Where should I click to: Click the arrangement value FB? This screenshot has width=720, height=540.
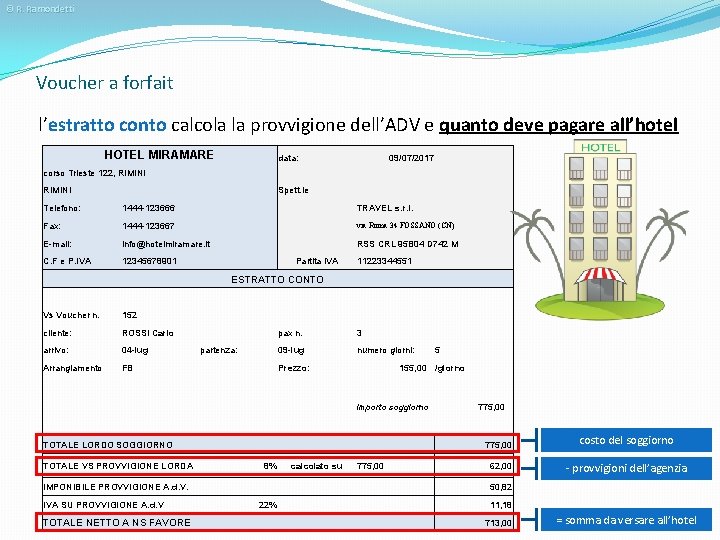click(127, 368)
